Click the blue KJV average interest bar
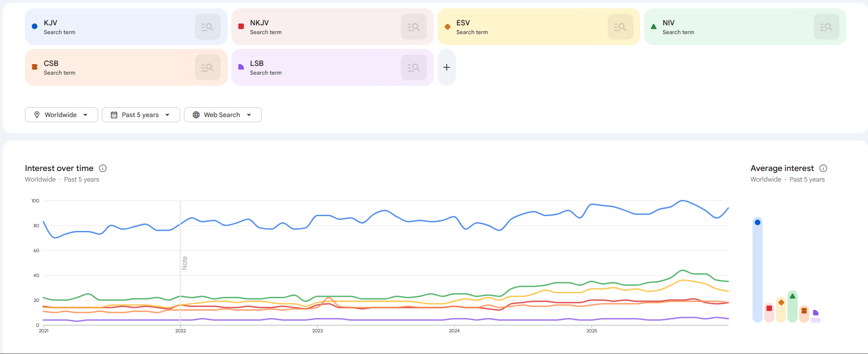This screenshot has width=868, height=354. click(757, 270)
